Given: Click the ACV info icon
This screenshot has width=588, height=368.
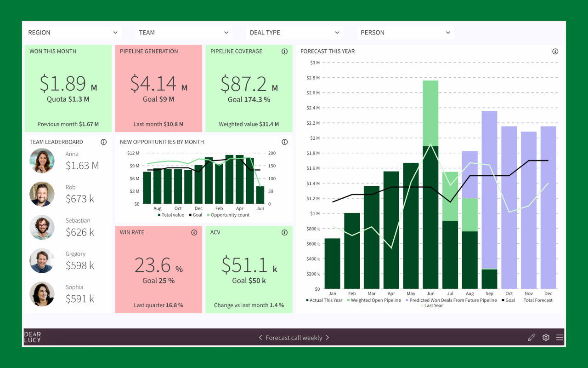Looking at the screenshot, I should pos(284,232).
